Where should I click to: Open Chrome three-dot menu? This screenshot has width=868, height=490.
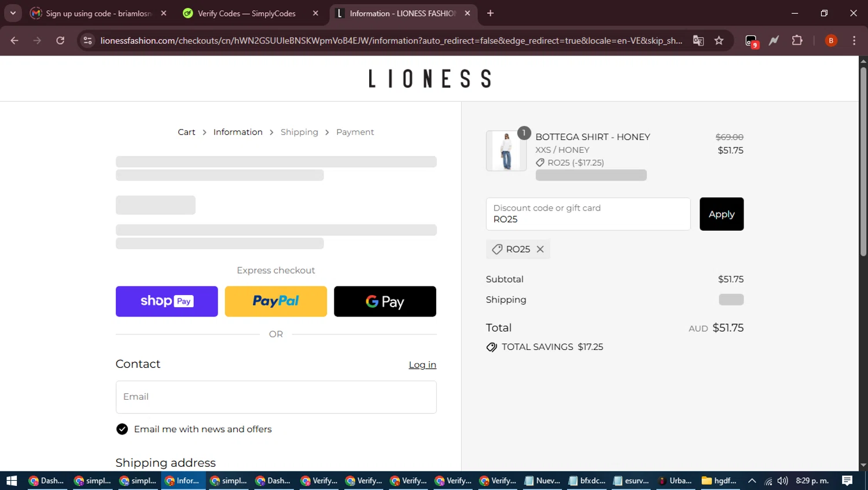point(854,40)
